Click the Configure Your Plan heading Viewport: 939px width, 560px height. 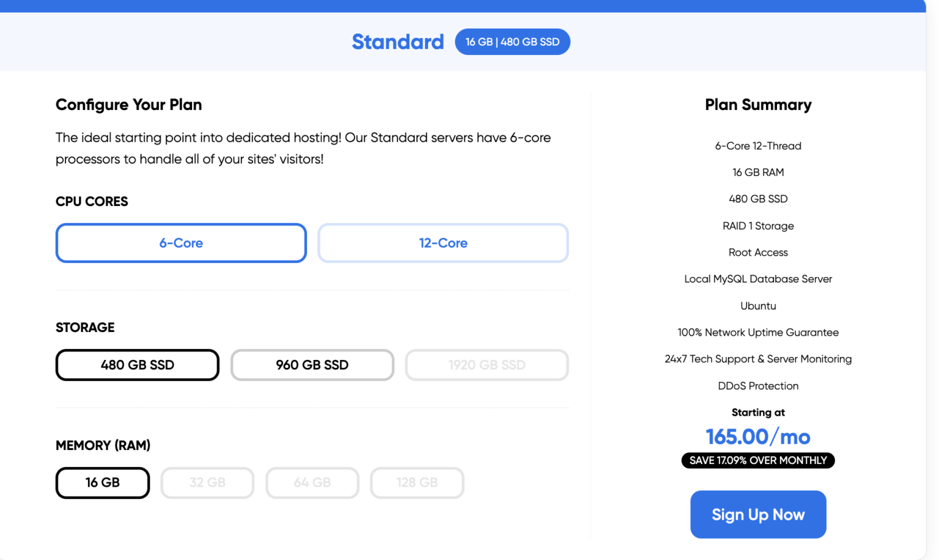(128, 105)
